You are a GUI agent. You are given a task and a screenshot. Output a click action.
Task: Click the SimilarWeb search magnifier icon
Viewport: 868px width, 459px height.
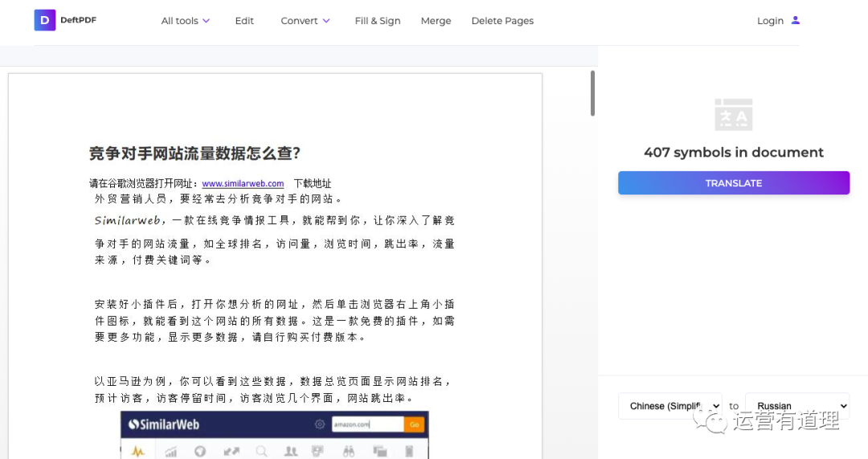(261, 452)
